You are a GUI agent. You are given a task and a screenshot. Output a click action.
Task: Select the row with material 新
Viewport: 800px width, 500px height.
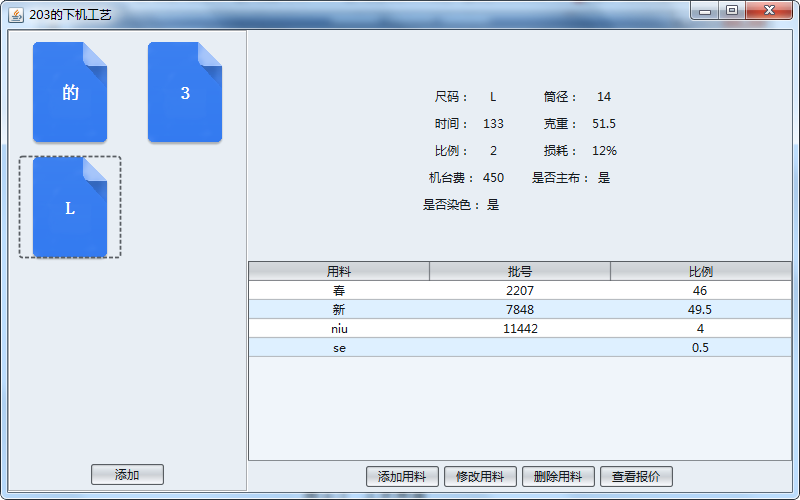click(520, 309)
